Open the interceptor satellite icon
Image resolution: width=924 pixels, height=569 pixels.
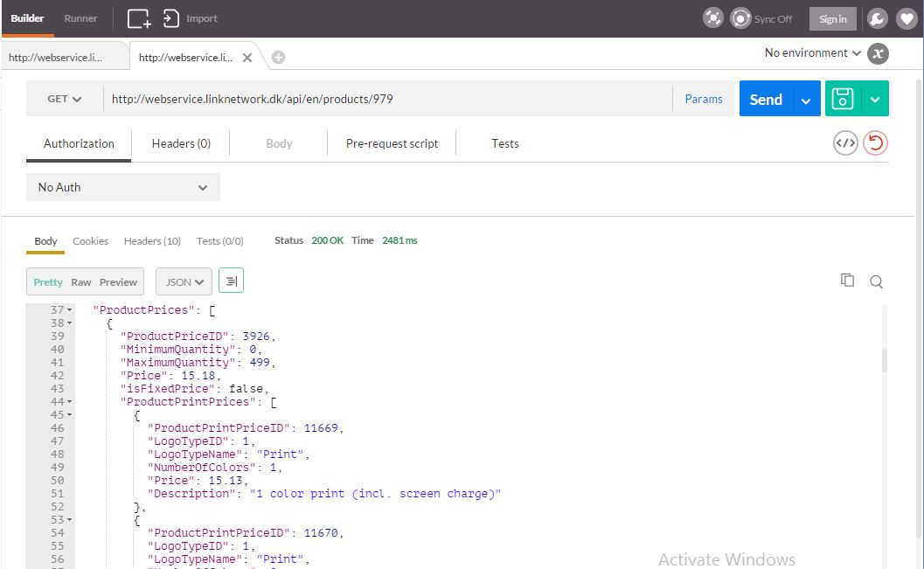[713, 18]
